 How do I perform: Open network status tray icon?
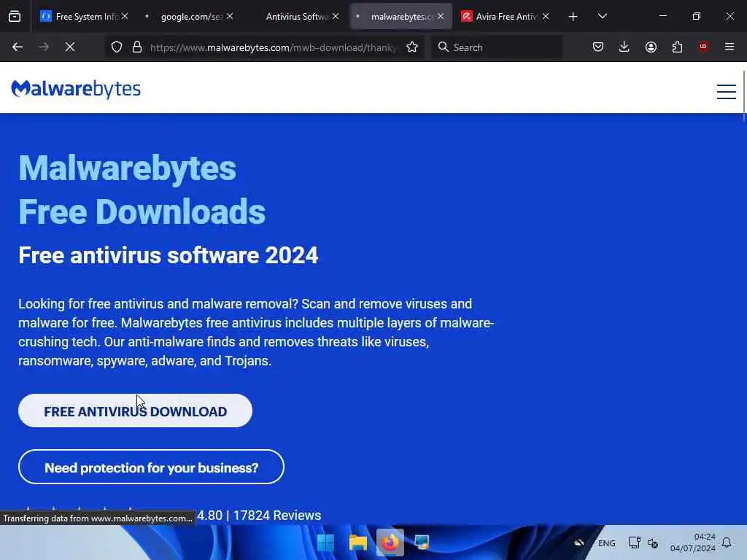[634, 542]
